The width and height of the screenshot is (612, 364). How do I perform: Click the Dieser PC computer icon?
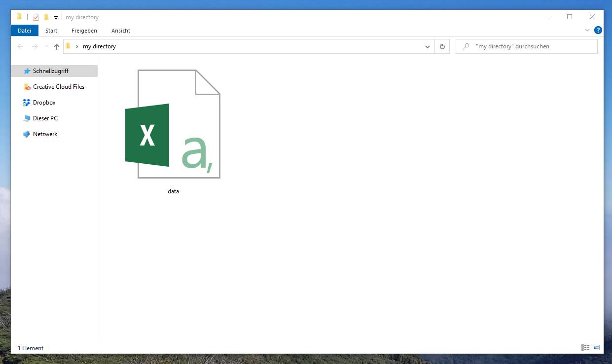point(27,118)
